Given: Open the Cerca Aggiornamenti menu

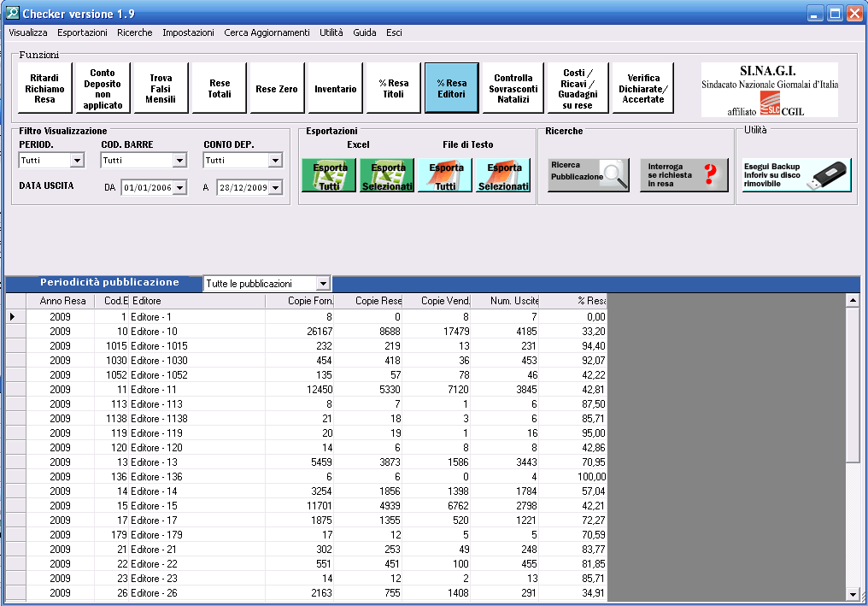Looking at the screenshot, I should (x=267, y=32).
